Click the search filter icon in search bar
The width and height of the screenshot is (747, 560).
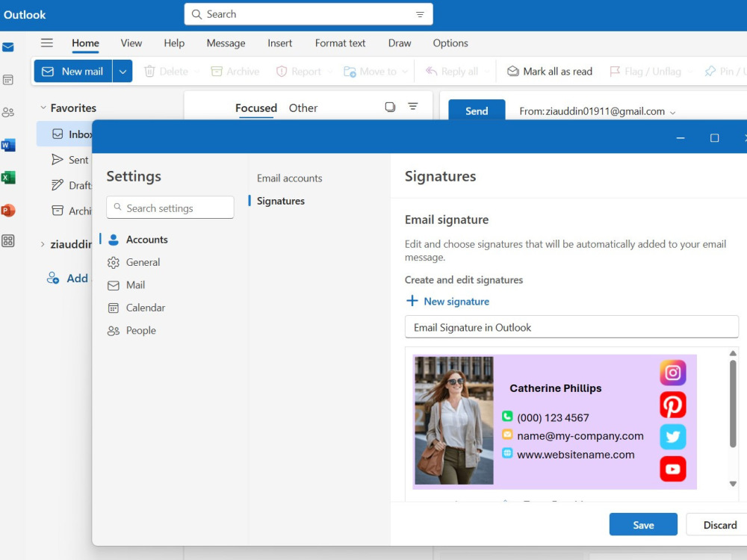420,14
